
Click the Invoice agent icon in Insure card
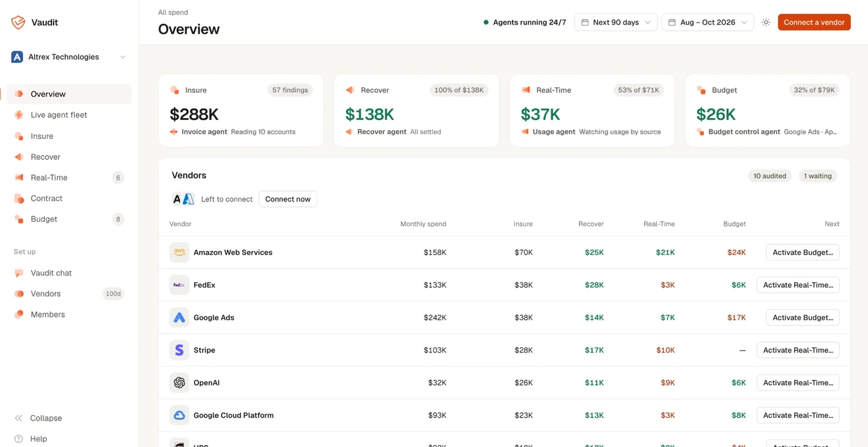[x=174, y=132]
